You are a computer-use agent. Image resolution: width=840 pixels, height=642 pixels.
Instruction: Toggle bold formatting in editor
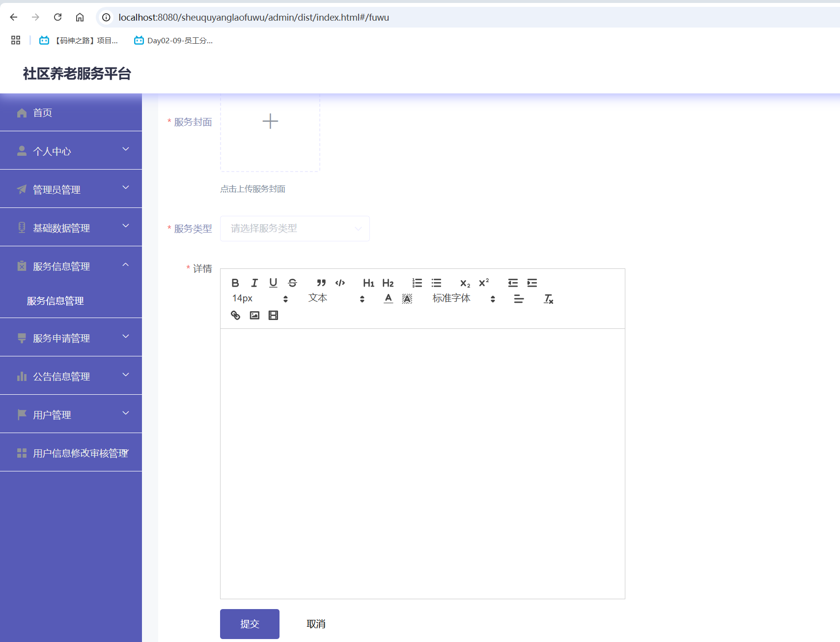[x=235, y=283]
